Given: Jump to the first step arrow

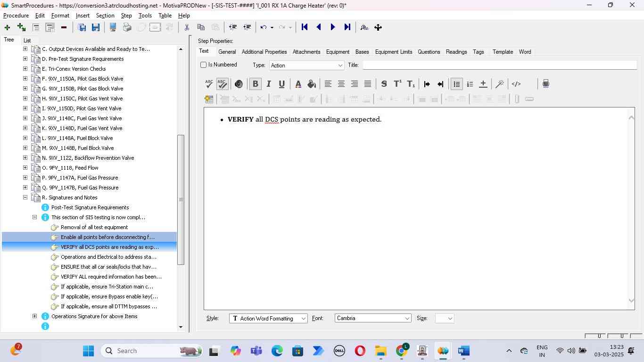Looking at the screenshot, I should tap(305, 27).
